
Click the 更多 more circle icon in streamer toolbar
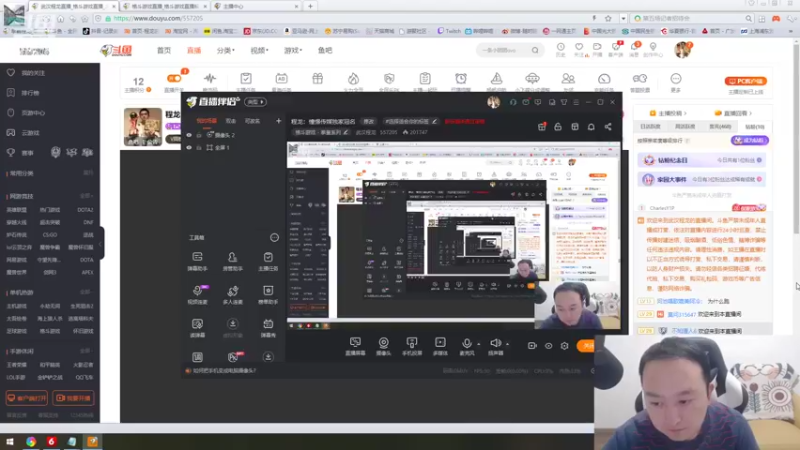coord(676,79)
